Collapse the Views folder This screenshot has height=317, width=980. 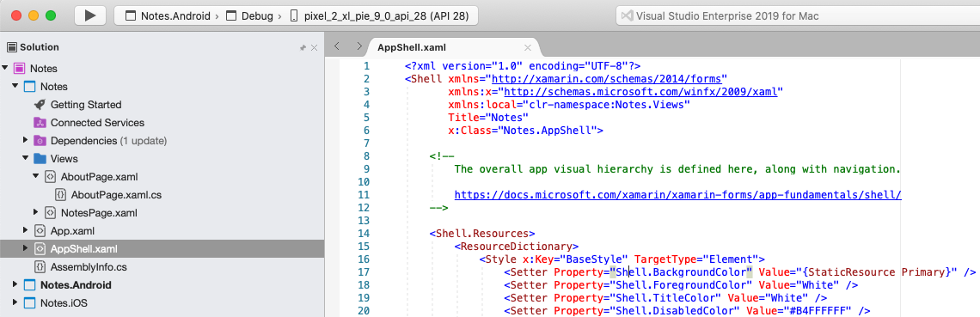pos(26,158)
